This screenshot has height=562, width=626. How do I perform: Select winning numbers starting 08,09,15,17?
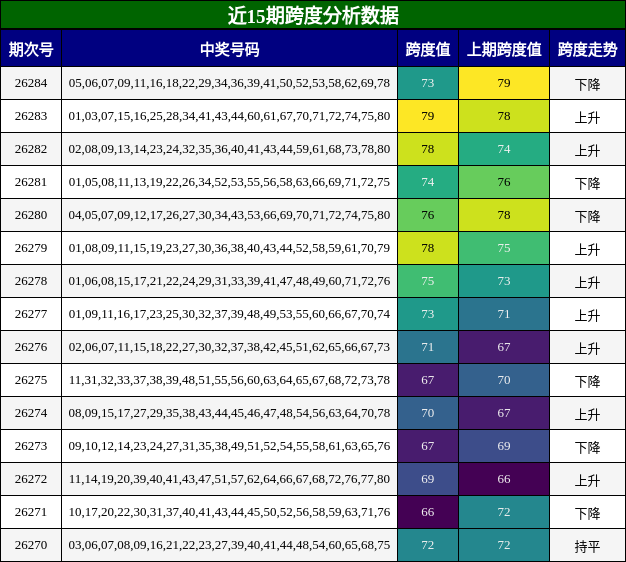coord(229,413)
